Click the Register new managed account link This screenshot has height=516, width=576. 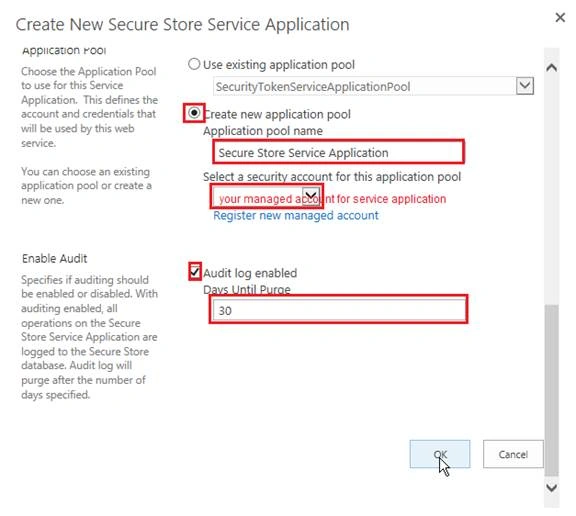[x=296, y=215]
